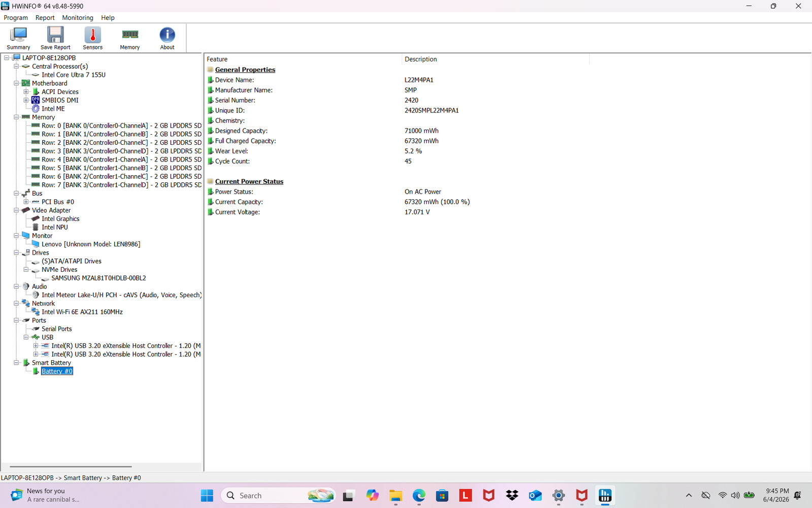Screen dimensions: 812x508
Task: Open the Summary toolbar icon
Action: [18, 38]
